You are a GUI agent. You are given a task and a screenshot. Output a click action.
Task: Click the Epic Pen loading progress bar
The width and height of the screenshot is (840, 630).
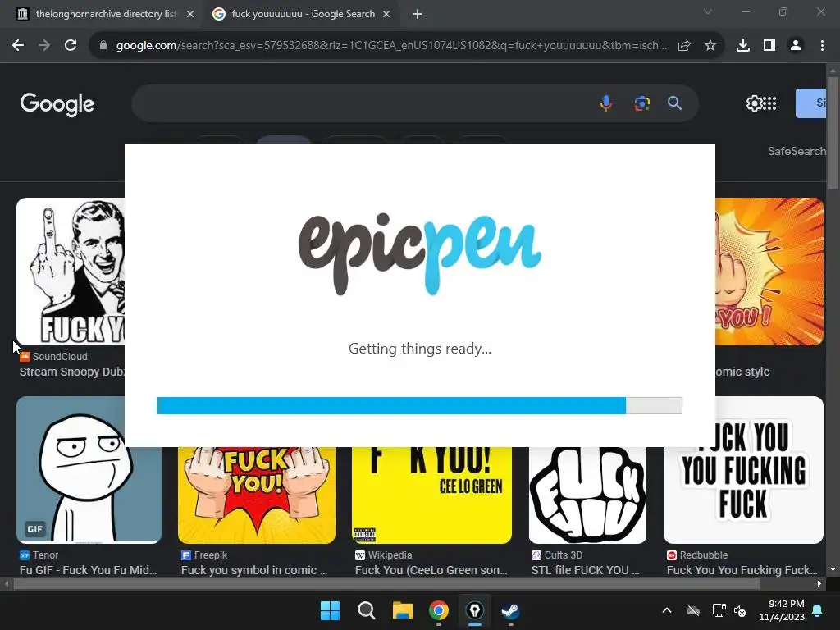(419, 405)
